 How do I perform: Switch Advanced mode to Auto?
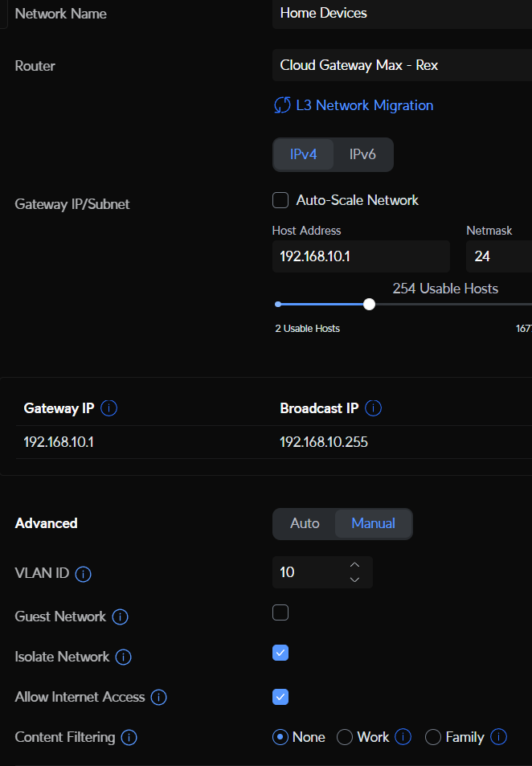click(305, 523)
